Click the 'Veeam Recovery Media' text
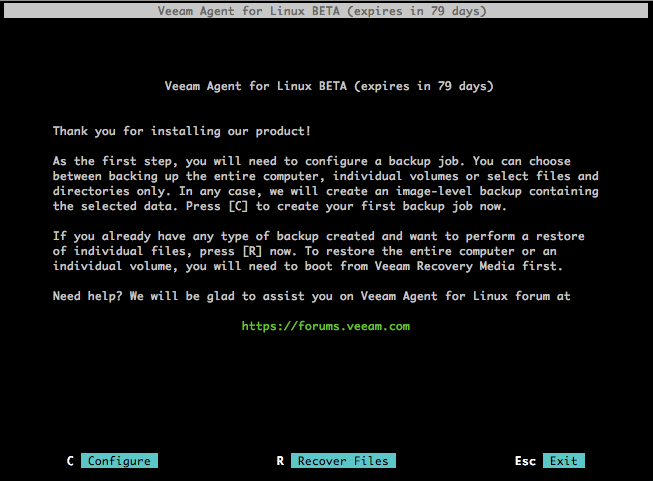 478,266
